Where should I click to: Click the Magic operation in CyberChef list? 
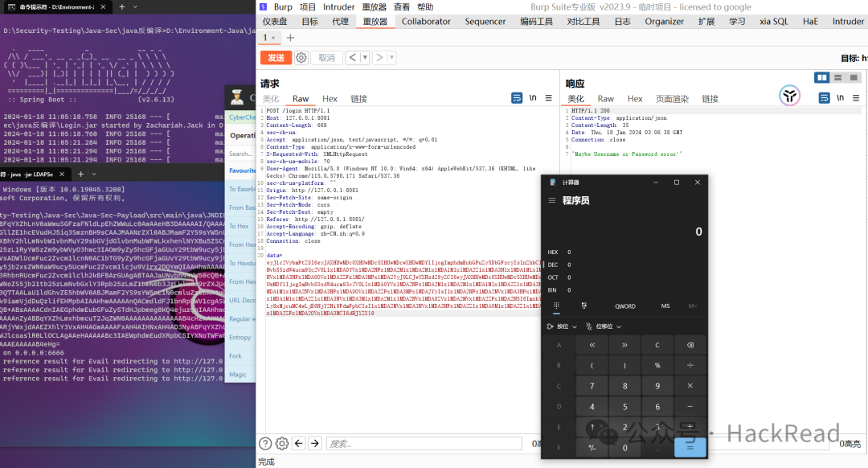tap(238, 375)
